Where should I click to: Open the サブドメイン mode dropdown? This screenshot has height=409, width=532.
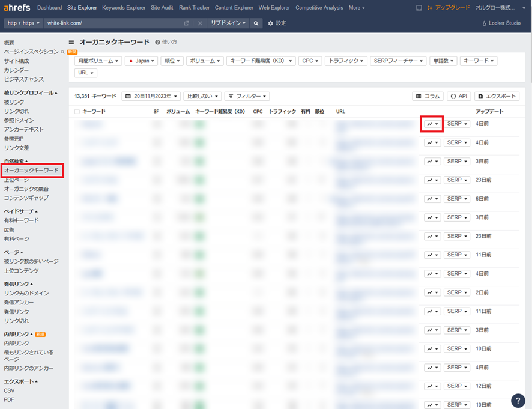228,23
